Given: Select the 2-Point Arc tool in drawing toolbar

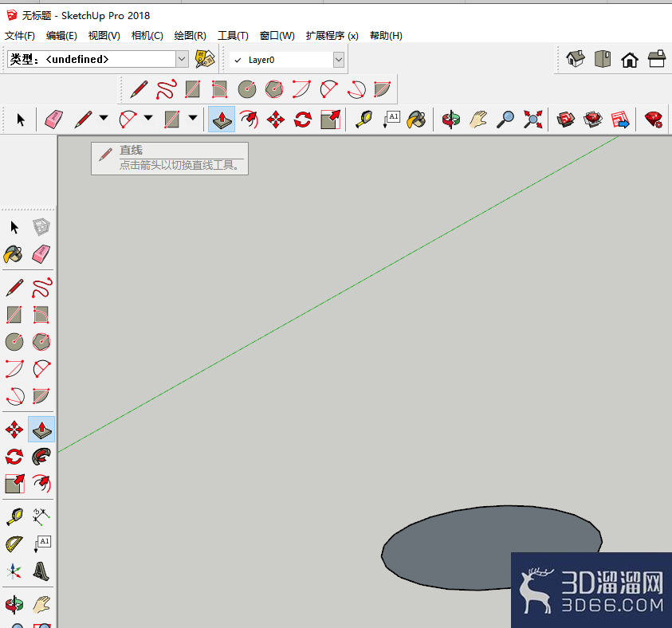Looking at the screenshot, I should coord(328,89).
